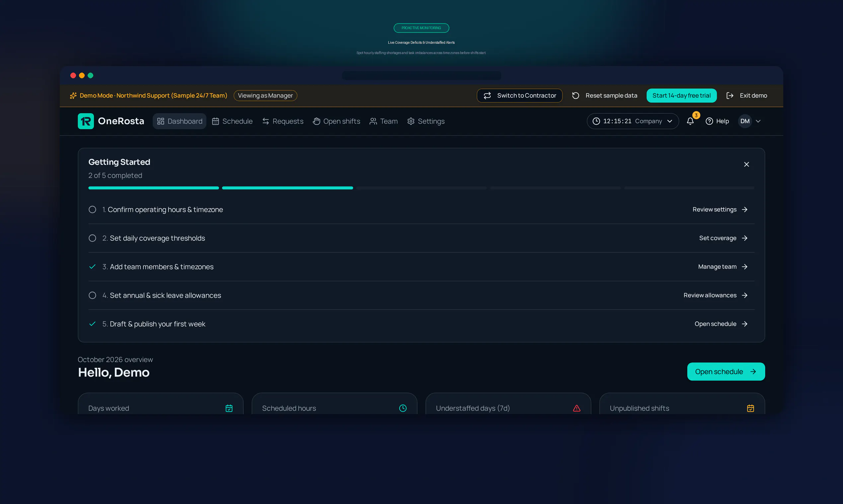The width and height of the screenshot is (843, 504).
Task: Open the Team tab
Action: [x=383, y=121]
